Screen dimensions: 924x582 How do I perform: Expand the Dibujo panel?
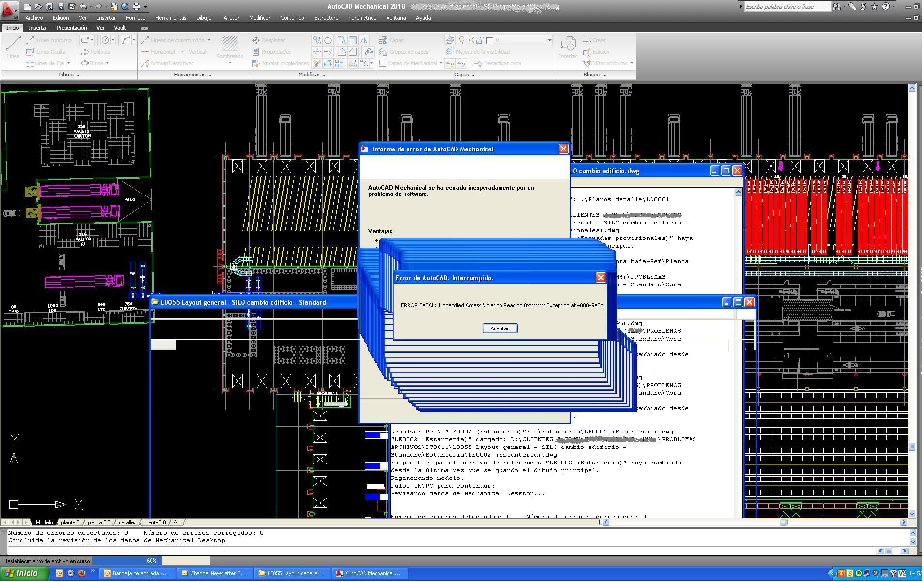pyautogui.click(x=69, y=75)
